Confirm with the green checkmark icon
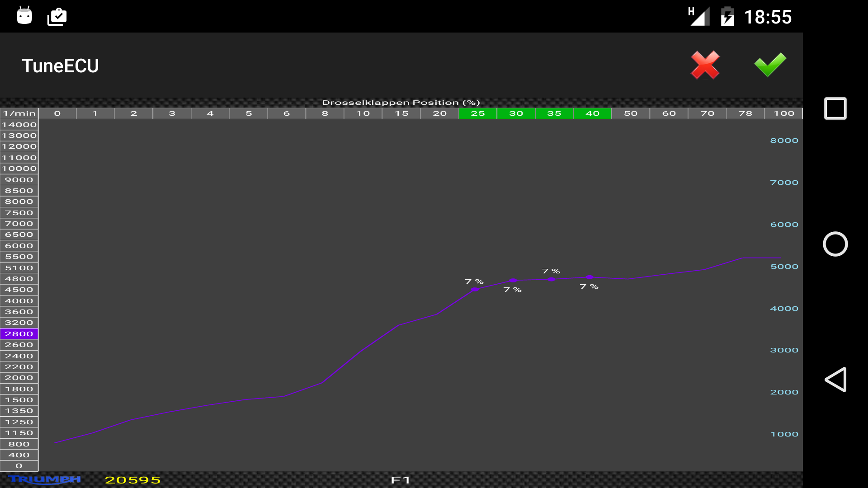The width and height of the screenshot is (868, 488). point(770,65)
